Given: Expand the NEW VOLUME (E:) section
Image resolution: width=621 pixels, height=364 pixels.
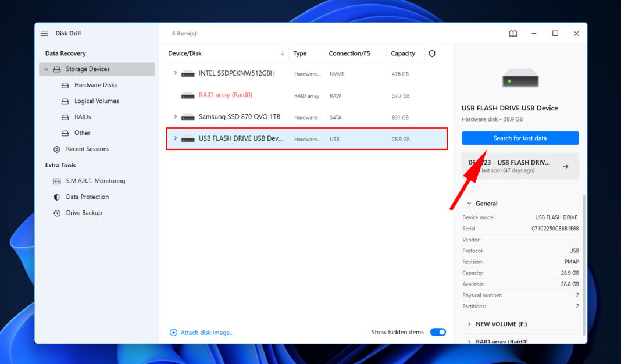Looking at the screenshot, I should (469, 324).
